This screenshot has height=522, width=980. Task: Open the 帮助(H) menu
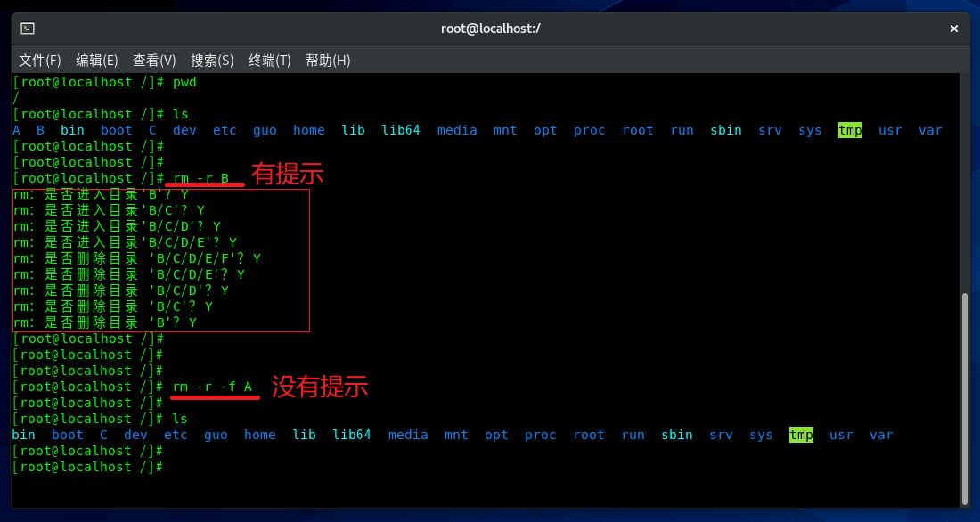(x=328, y=61)
